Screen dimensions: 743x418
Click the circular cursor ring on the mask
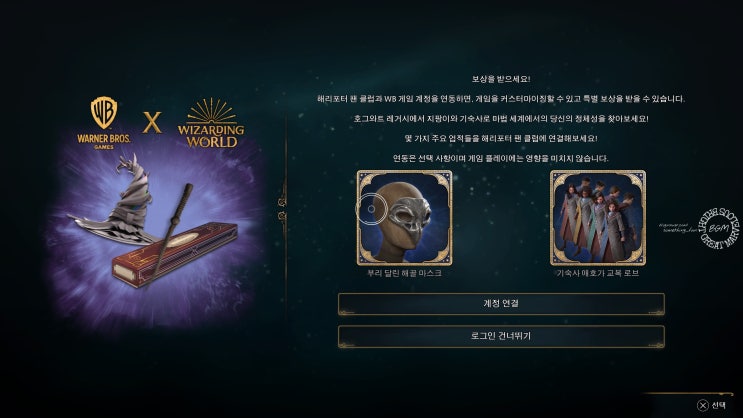point(371,209)
